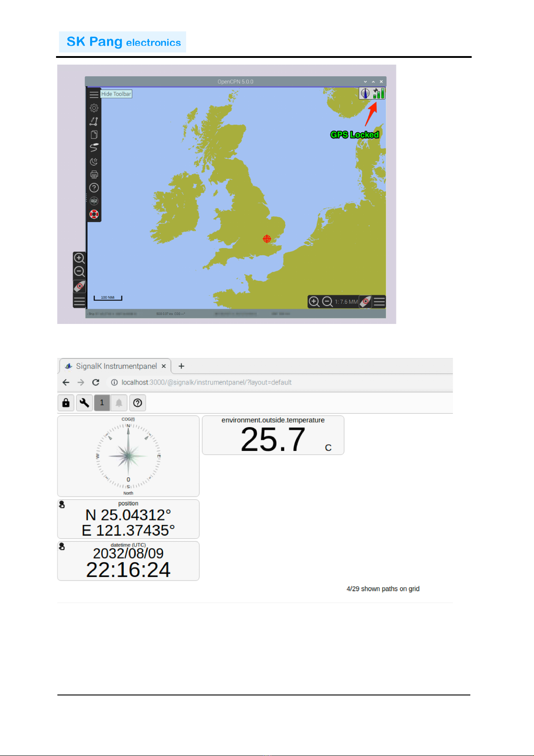Click the site info icon before localhost
Image resolution: width=534 pixels, height=756 pixels.
(114, 382)
